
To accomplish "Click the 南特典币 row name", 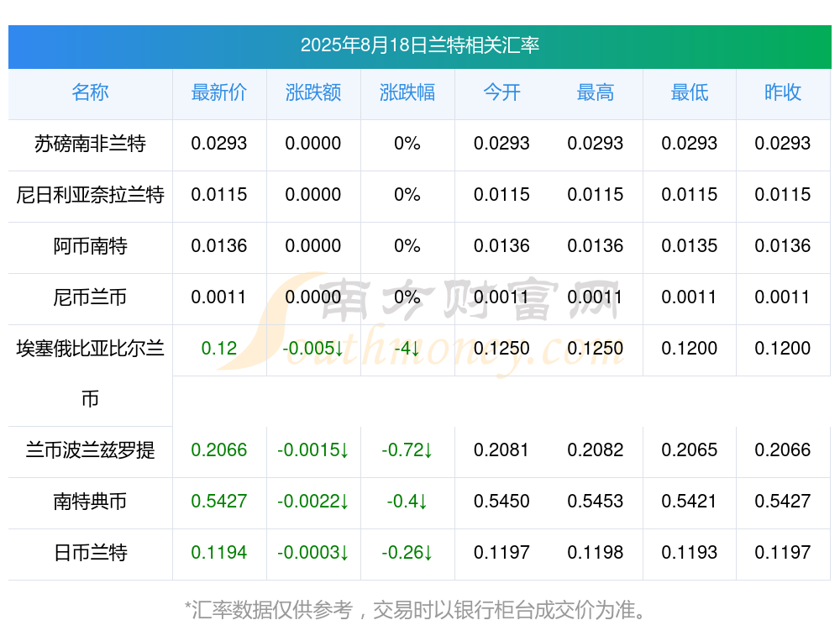I will click(x=90, y=502).
